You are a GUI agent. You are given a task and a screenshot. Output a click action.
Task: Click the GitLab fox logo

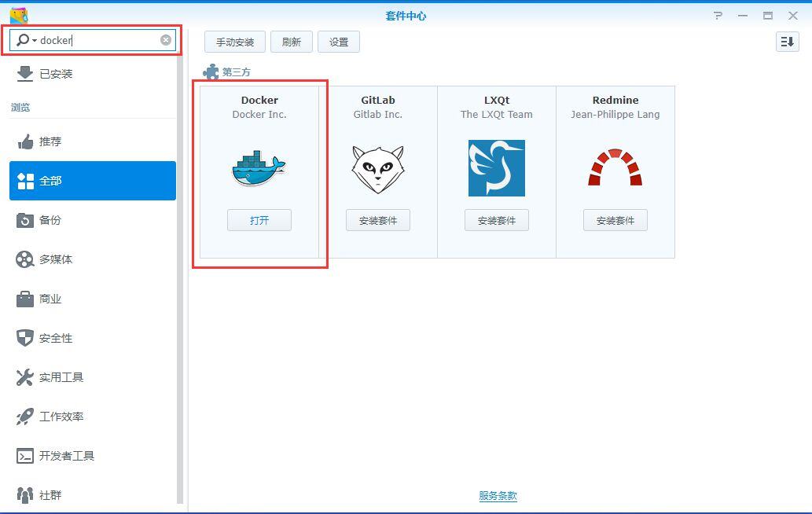point(378,169)
